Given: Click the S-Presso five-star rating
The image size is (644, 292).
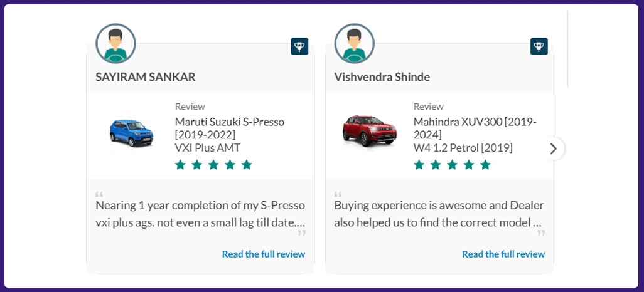Looking at the screenshot, I should [x=213, y=165].
